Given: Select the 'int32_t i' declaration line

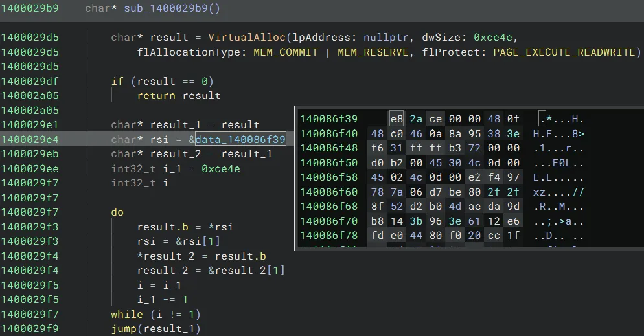Looking at the screenshot, I should point(140,183).
